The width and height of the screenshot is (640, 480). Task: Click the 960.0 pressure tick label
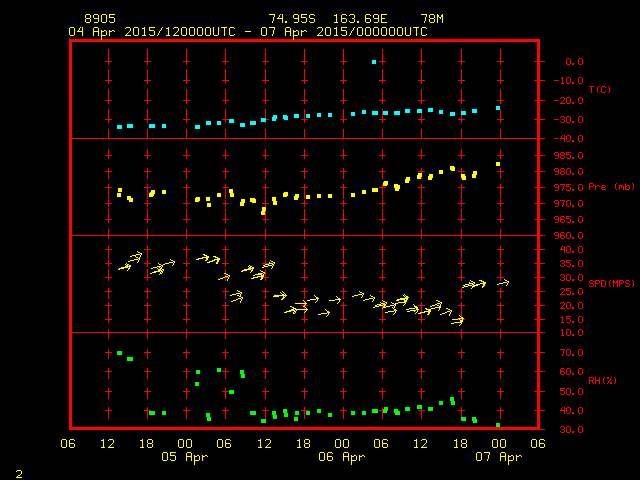coord(567,236)
